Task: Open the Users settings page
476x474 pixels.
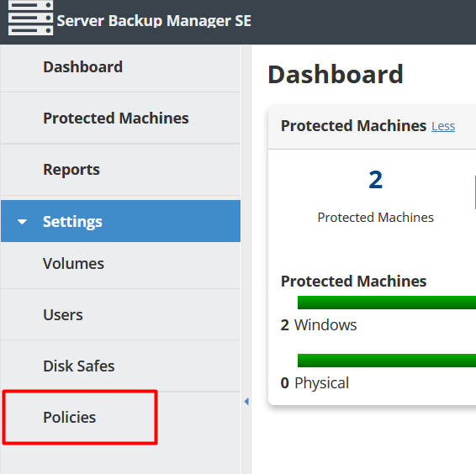Action: click(120, 314)
